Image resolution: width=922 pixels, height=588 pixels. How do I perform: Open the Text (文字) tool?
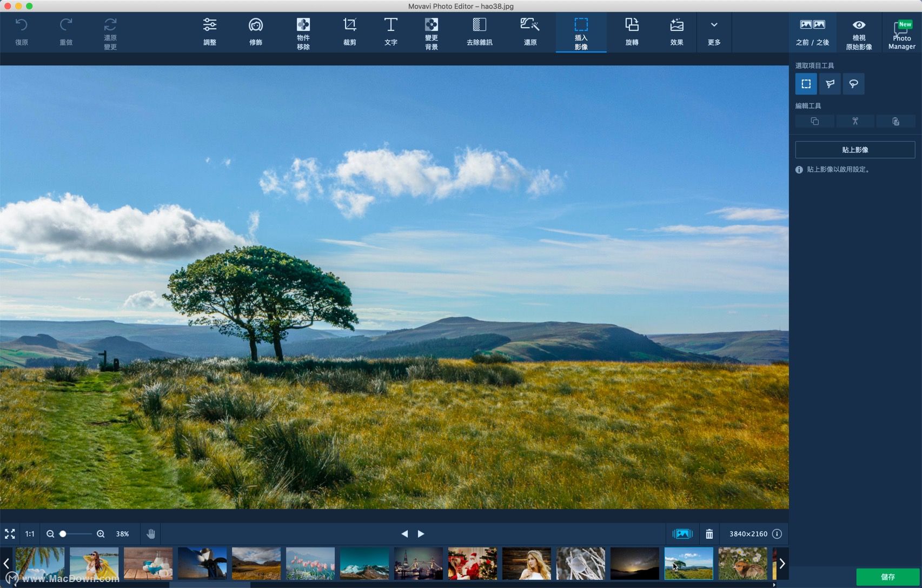[x=390, y=31]
